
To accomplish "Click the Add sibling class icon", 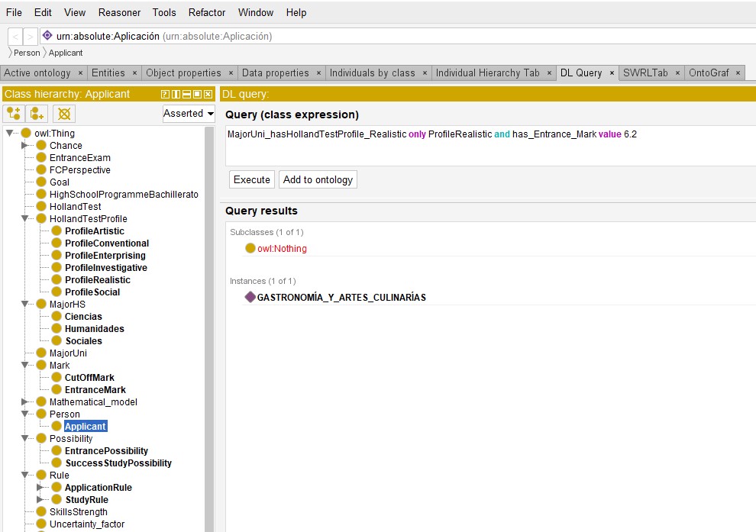I will [x=37, y=114].
